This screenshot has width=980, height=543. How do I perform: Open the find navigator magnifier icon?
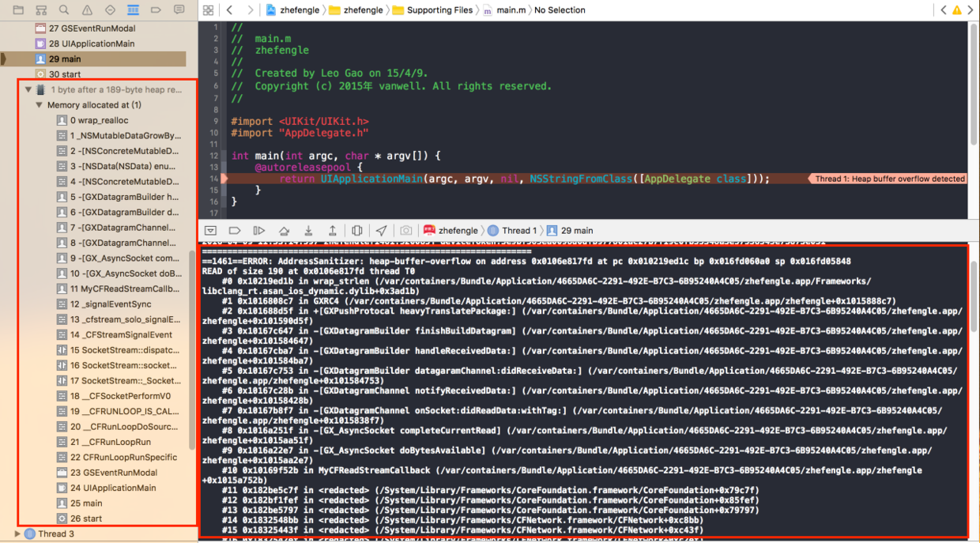click(64, 10)
